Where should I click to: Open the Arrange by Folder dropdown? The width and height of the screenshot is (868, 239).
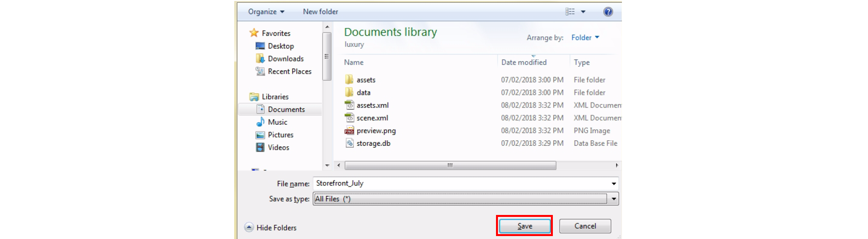[x=585, y=38]
